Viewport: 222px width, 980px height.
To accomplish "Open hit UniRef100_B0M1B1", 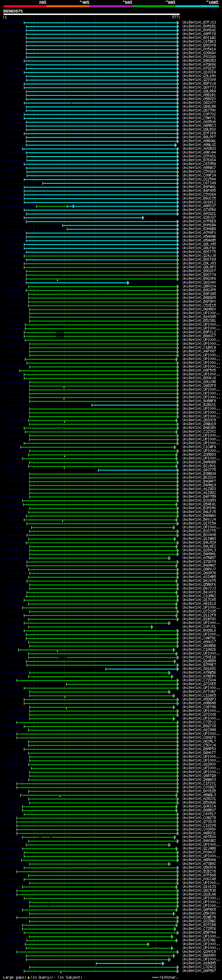I will 199,26.
